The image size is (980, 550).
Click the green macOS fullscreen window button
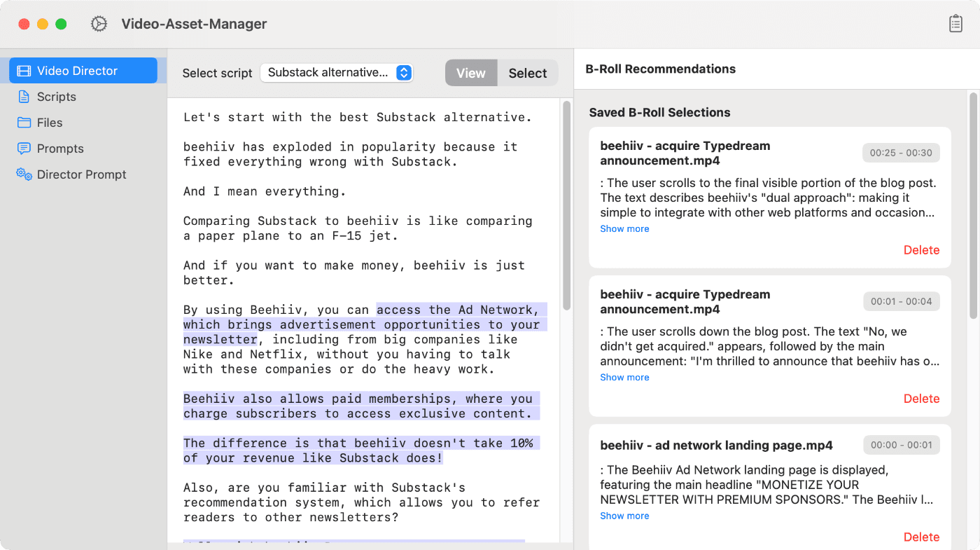61,24
